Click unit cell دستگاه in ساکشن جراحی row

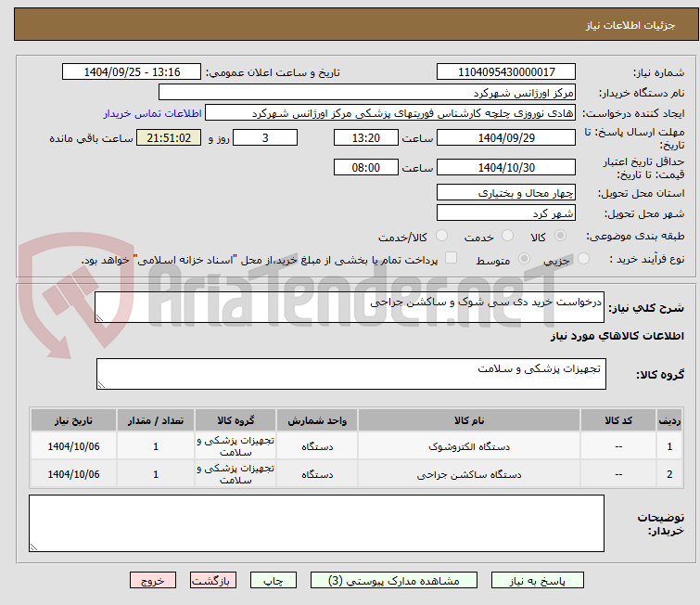click(317, 474)
